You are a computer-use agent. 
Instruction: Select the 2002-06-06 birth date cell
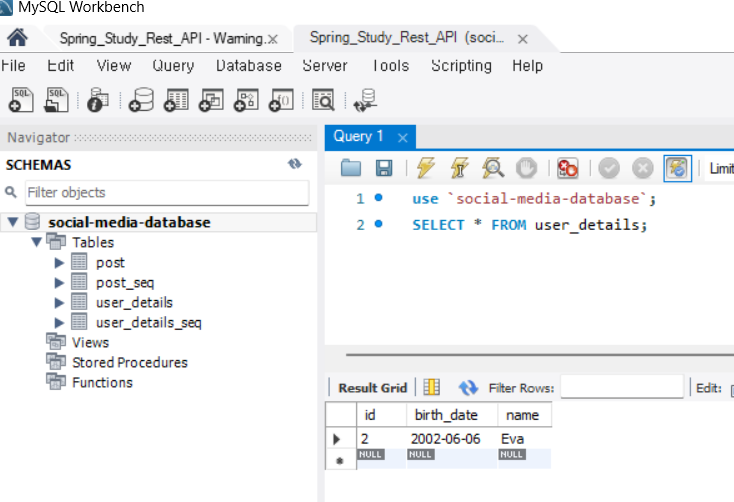click(452, 438)
